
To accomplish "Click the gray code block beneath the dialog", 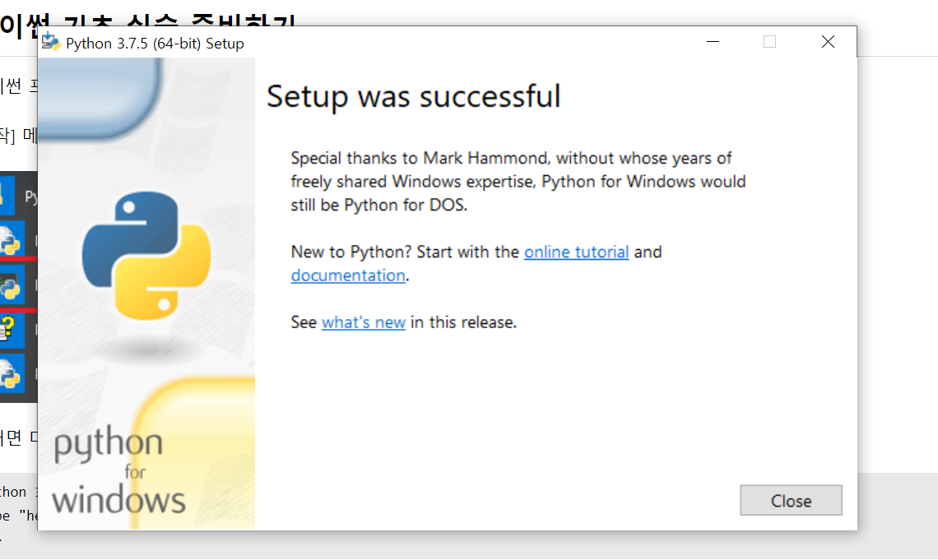I will [x=898, y=515].
